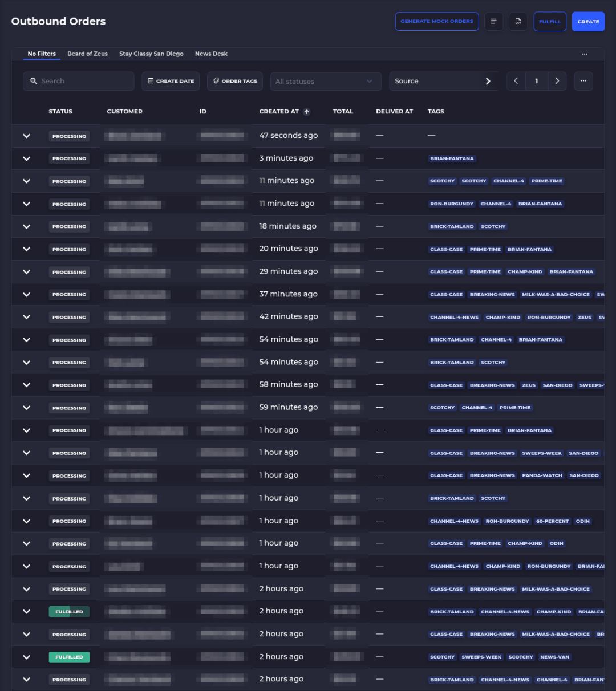Viewport: 616px width, 691px height.
Task: Expand the order created 47 seconds ago
Action: 26,136
